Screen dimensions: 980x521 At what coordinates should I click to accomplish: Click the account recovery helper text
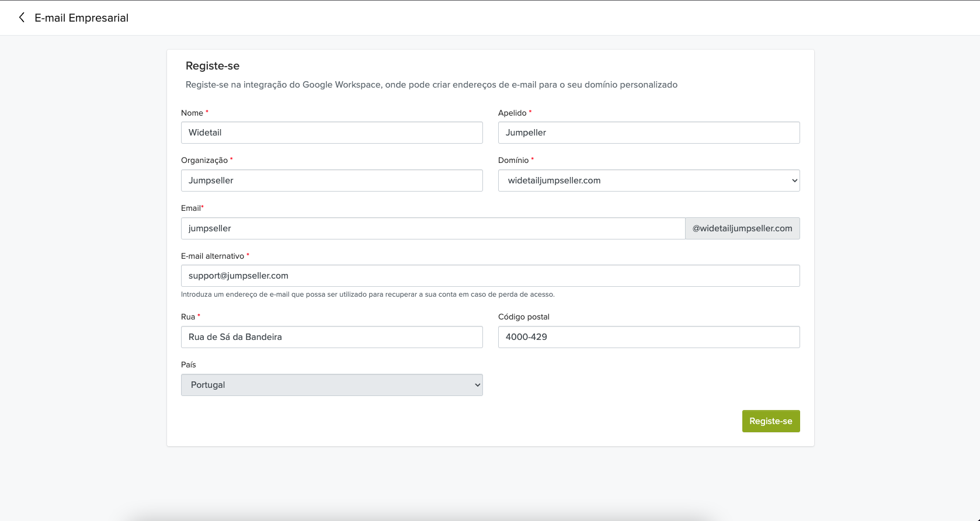[x=367, y=294]
